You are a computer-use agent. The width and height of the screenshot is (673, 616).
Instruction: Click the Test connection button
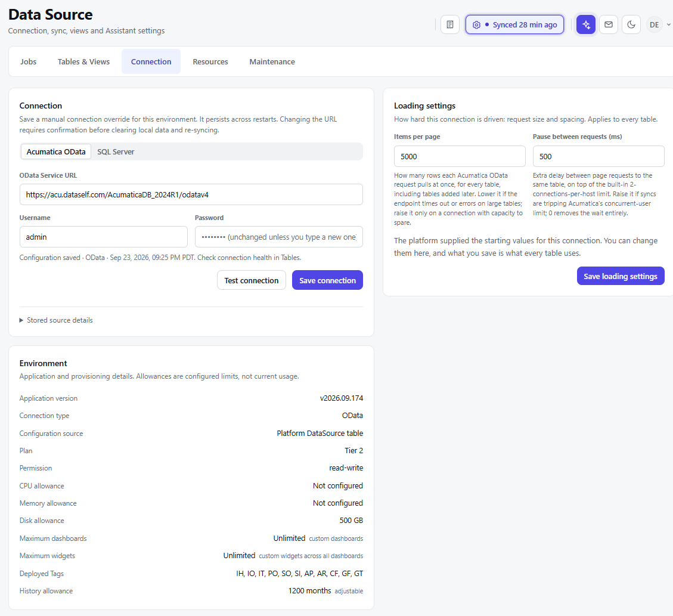pyautogui.click(x=252, y=280)
